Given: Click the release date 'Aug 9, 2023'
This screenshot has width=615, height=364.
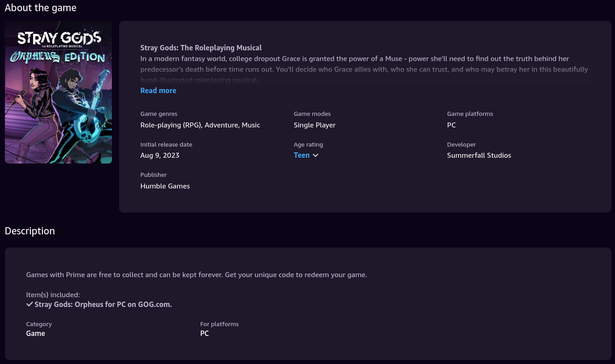Looking at the screenshot, I should 160,155.
